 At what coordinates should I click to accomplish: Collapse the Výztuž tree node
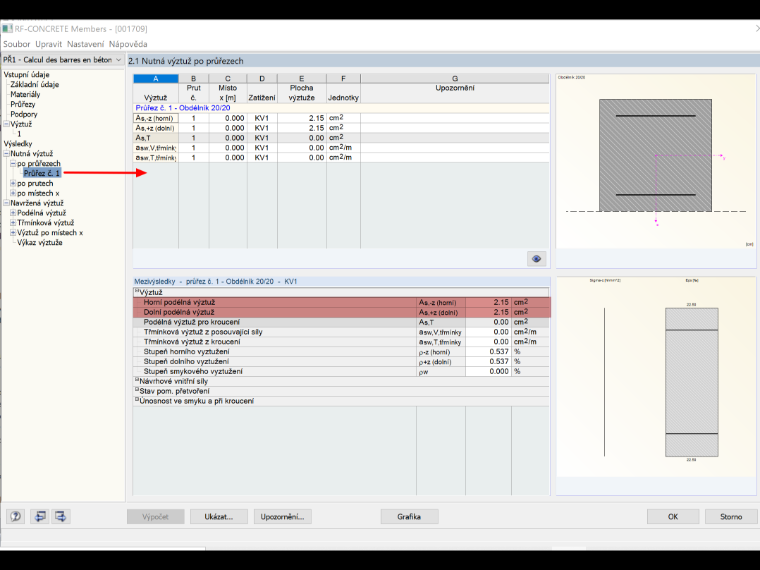click(x=7, y=124)
